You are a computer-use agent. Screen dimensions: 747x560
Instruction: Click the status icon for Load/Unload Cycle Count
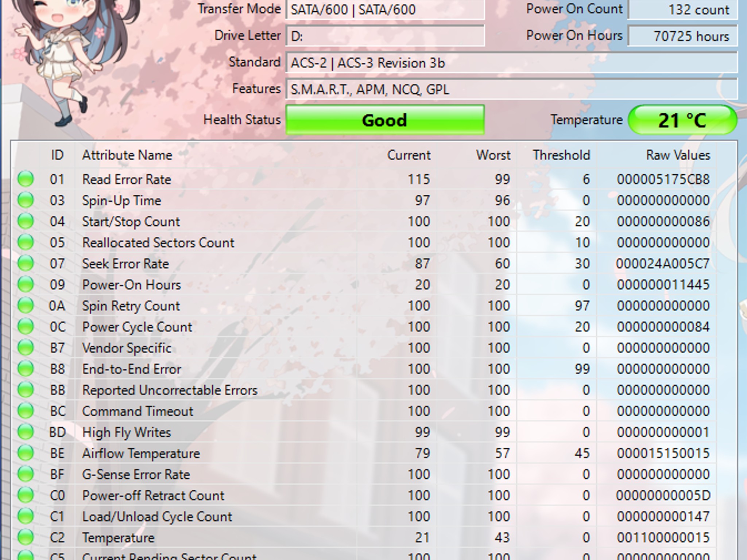coord(26,516)
